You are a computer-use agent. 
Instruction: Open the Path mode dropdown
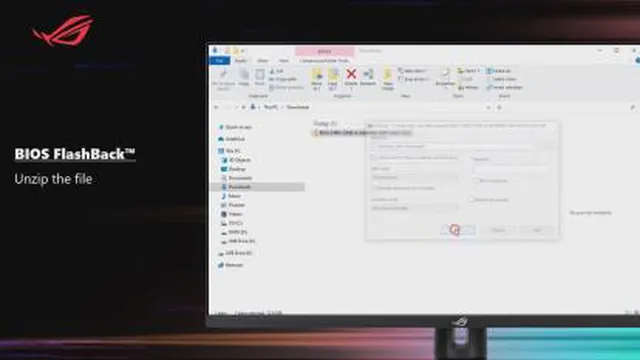tap(414, 177)
